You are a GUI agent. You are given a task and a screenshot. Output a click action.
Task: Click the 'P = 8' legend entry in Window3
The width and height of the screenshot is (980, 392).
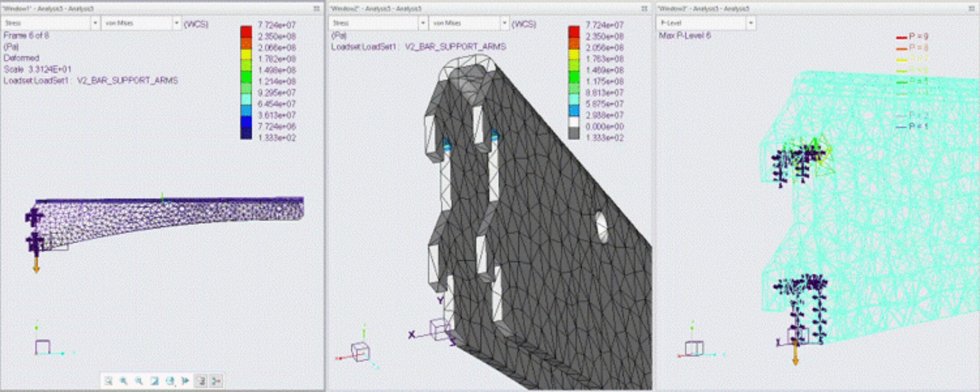[x=912, y=48]
